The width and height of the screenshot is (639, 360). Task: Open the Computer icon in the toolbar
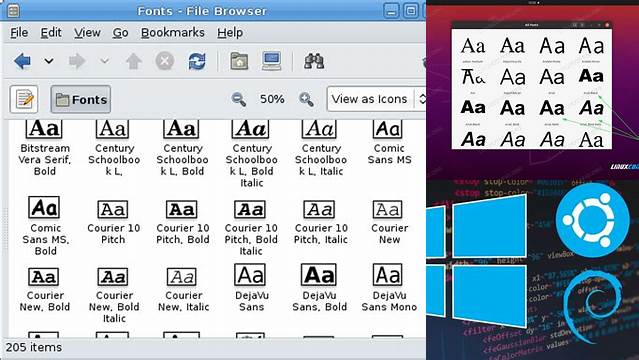pos(271,61)
